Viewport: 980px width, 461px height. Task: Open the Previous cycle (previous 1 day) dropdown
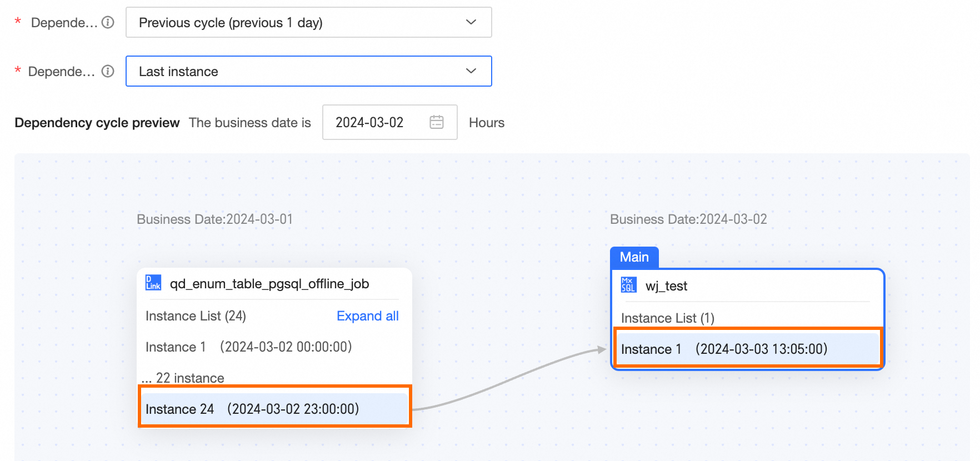(309, 22)
